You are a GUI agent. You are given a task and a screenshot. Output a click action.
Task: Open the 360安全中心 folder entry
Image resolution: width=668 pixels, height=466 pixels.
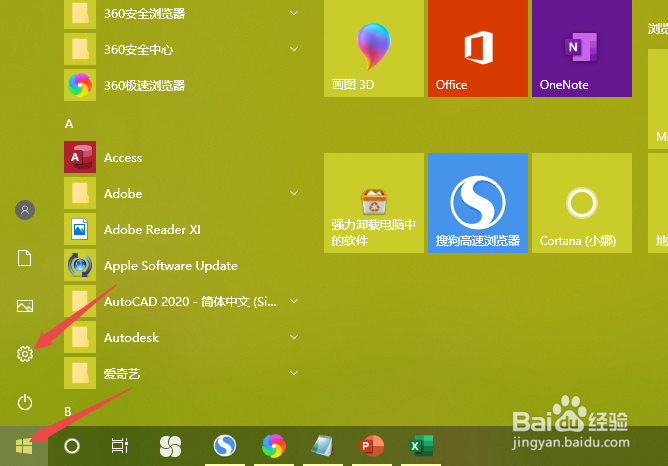point(183,49)
